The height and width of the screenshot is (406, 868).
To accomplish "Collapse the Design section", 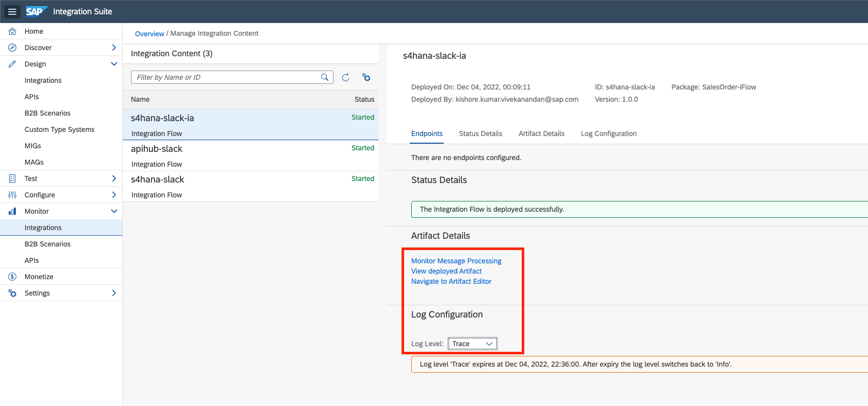I will click(114, 64).
